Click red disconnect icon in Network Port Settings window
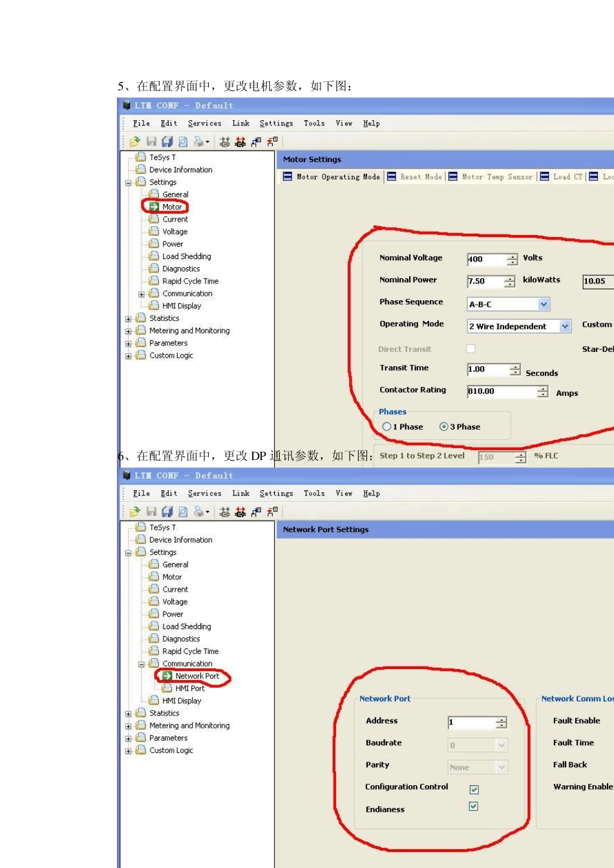 [240, 512]
